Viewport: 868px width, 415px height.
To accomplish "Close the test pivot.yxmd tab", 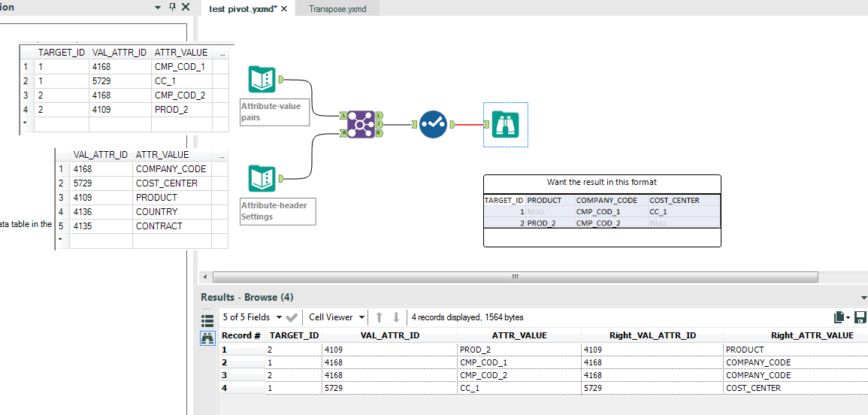I will pos(285,9).
